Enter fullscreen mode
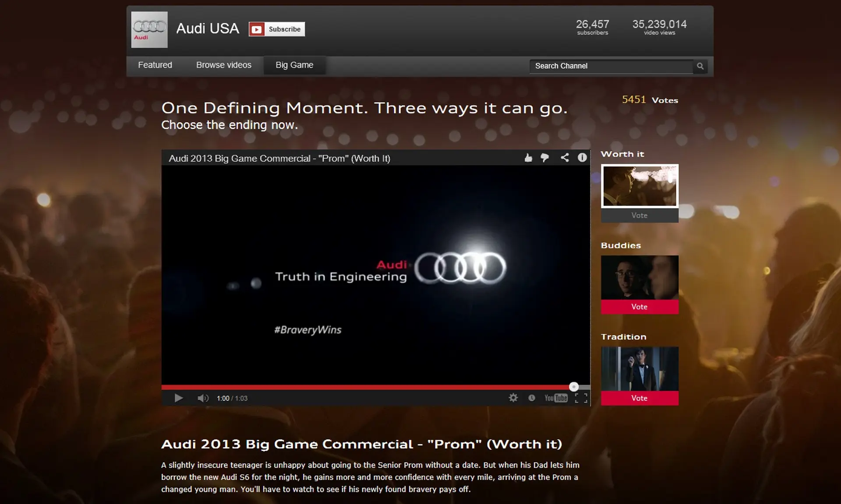 pyautogui.click(x=581, y=398)
